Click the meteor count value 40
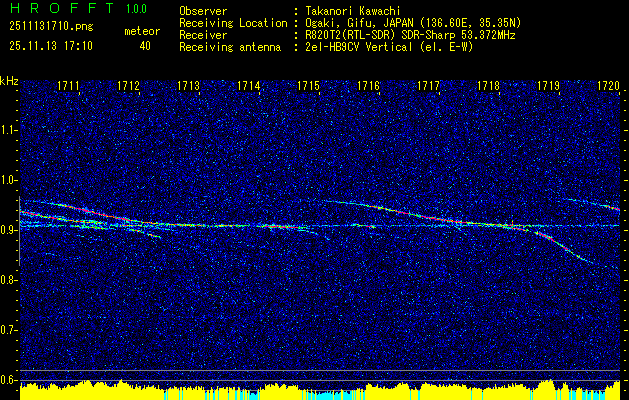Screen dimensions: 629x400 tap(145, 46)
